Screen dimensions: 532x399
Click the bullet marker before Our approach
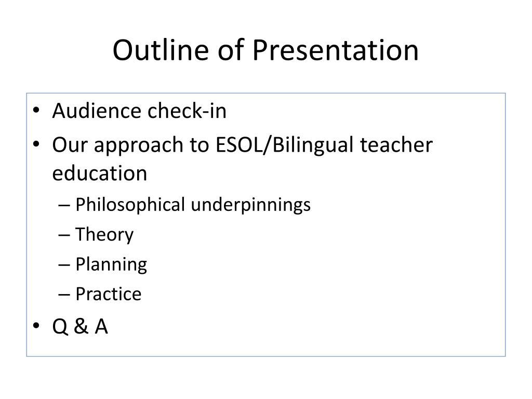pyautogui.click(x=36, y=144)
